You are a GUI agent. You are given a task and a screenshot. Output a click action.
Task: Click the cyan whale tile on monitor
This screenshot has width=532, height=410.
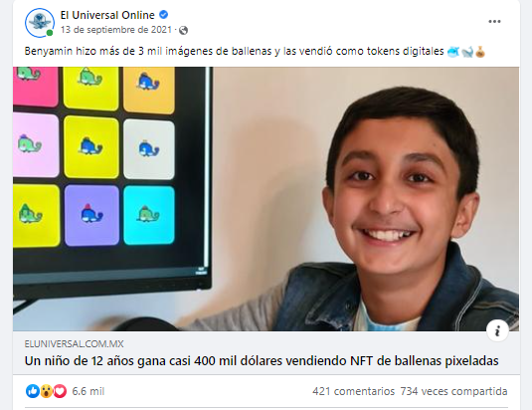[149, 215]
